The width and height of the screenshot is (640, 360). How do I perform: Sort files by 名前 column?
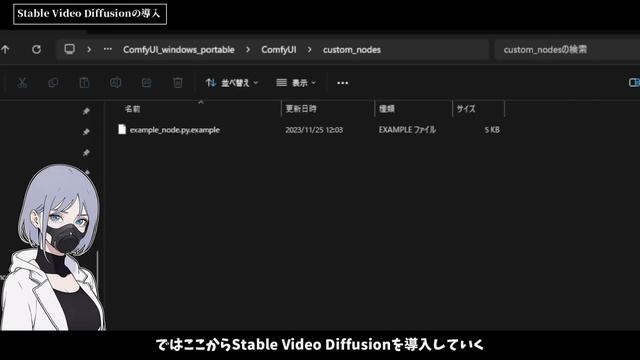pos(133,109)
